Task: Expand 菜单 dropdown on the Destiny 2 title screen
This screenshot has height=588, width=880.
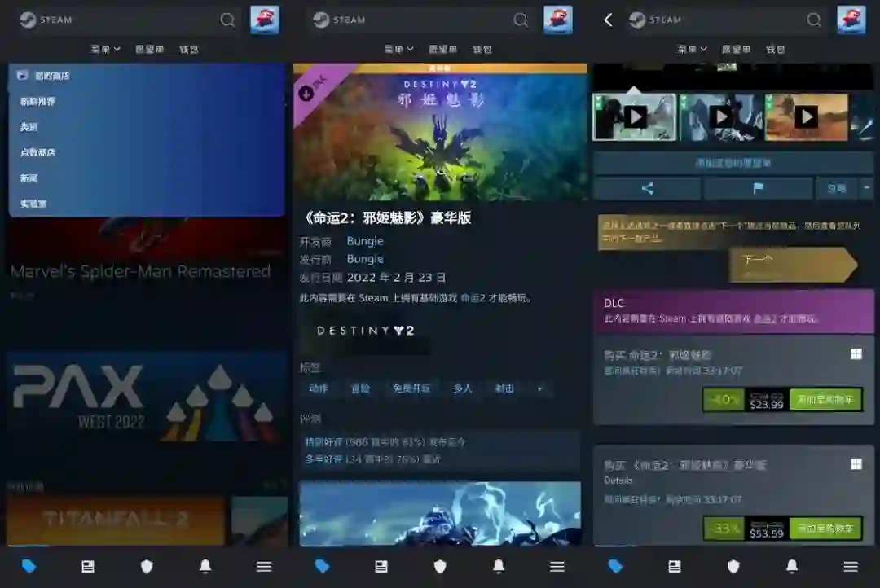Action: point(399,50)
